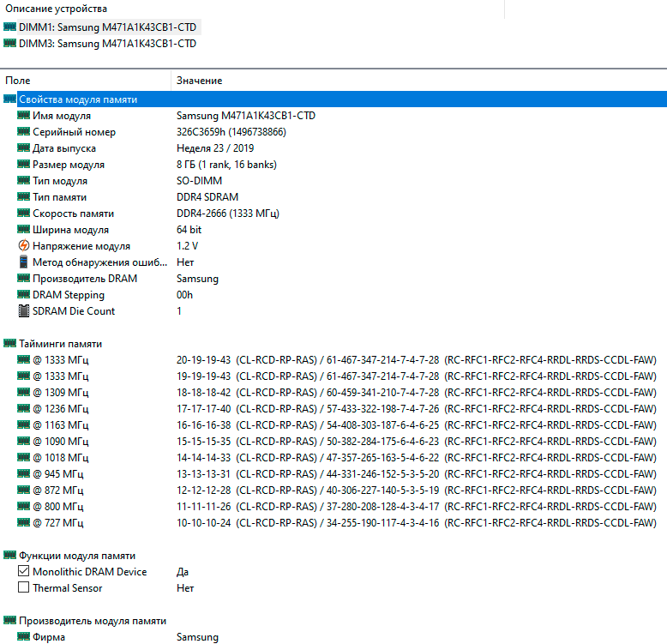Select the DIMM3 Samsung M471A1K43CB1-CTD device row
This screenshot has width=667, height=644.
coord(100,44)
